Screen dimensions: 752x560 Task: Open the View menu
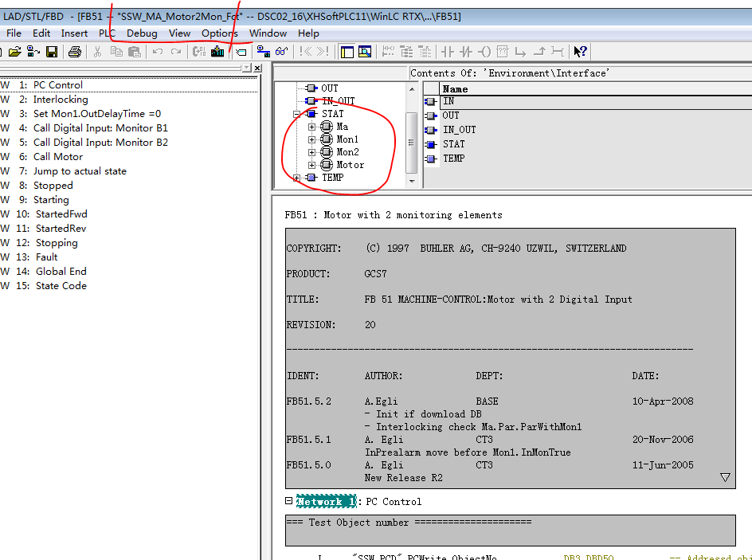pyautogui.click(x=179, y=33)
